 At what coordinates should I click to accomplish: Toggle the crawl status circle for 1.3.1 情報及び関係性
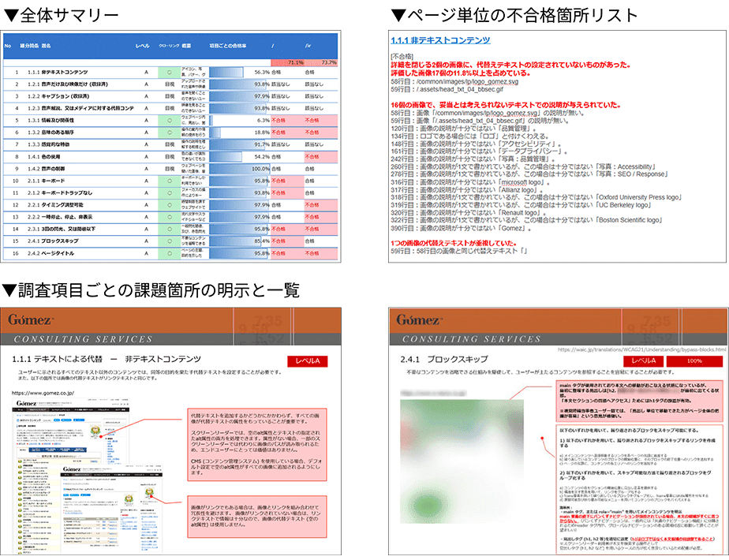(x=169, y=120)
